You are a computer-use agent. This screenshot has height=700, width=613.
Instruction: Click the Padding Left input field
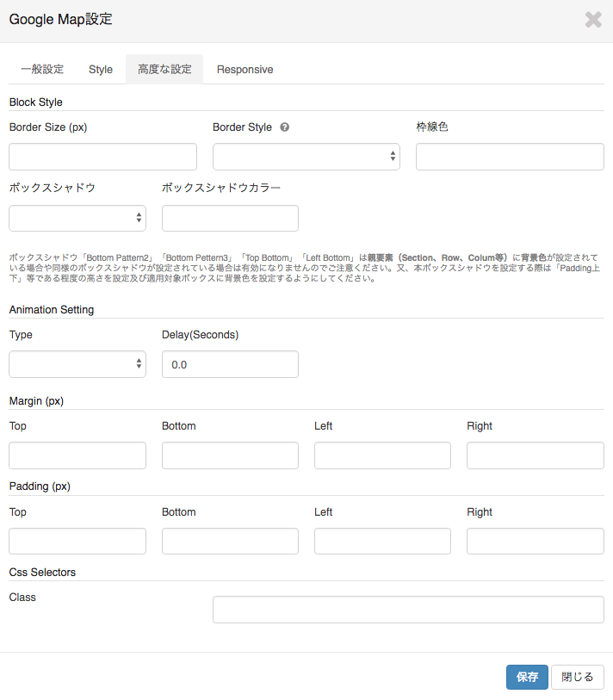(x=382, y=541)
